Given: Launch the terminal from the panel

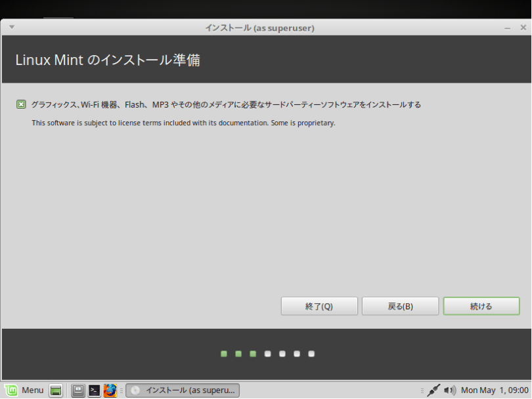Looking at the screenshot, I should point(94,390).
